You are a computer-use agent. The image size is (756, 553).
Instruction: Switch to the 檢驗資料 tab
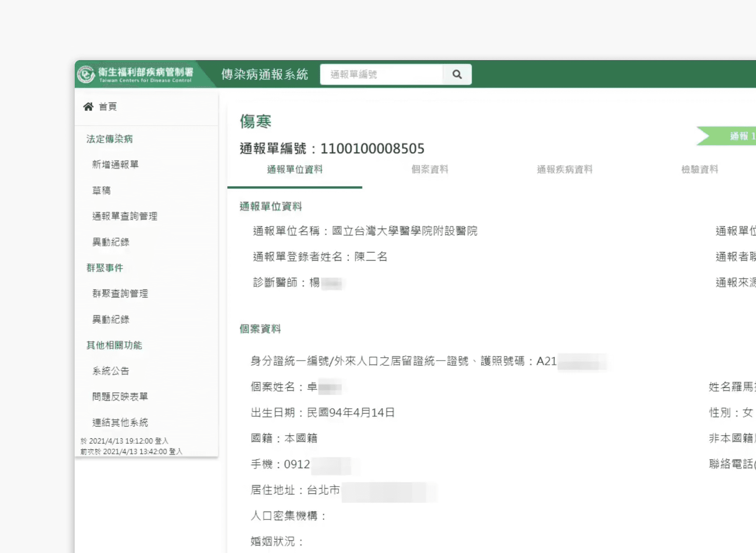pyautogui.click(x=700, y=170)
